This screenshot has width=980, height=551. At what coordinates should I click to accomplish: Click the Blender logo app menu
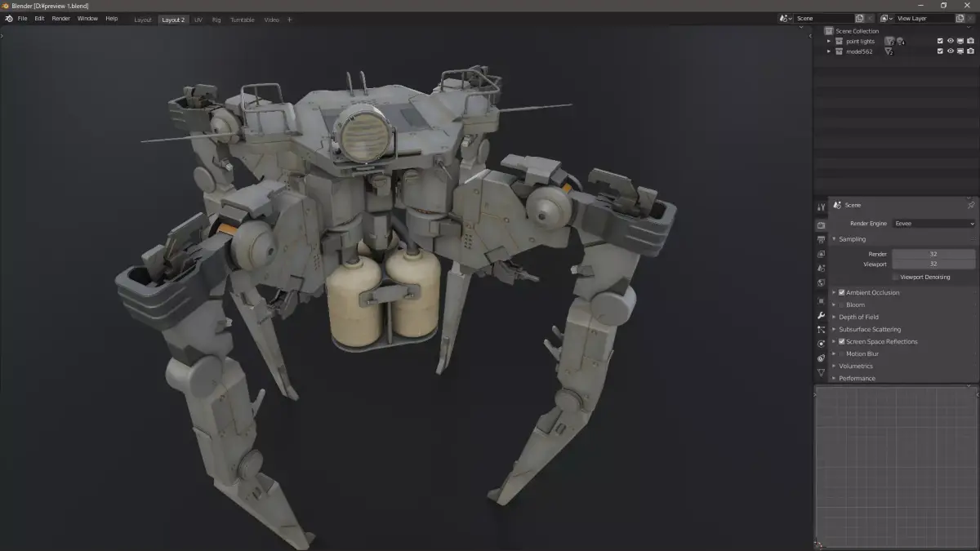8,18
